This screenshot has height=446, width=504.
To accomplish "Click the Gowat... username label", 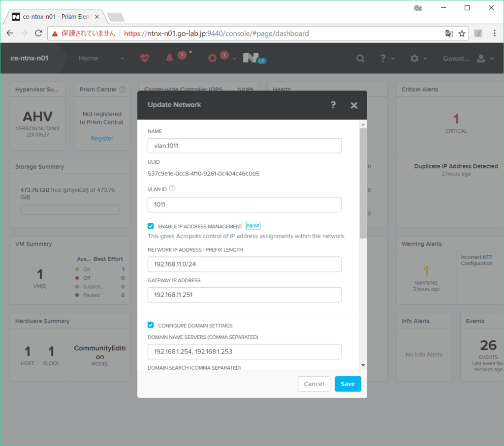I will pos(456,59).
